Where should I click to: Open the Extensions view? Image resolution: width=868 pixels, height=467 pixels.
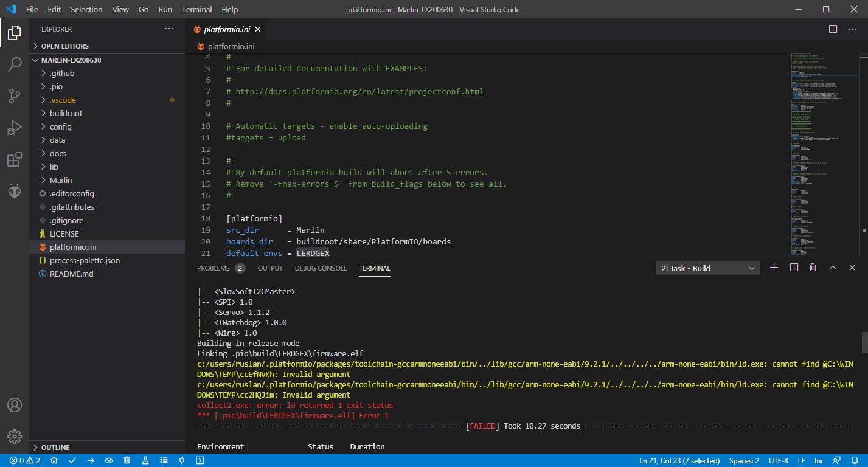point(15,159)
